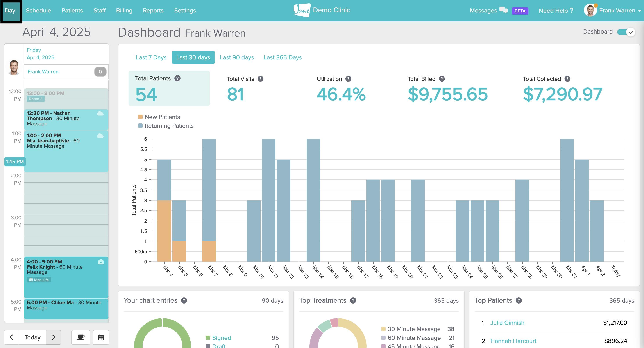Click Apr 4, 2025 date heading
Image resolution: width=644 pixels, height=348 pixels.
(x=41, y=57)
